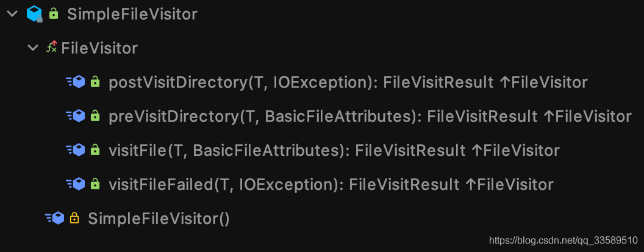The height and width of the screenshot is (252, 644).
Task: Click the blog.csdn.net watermark link
Action: coord(563,240)
